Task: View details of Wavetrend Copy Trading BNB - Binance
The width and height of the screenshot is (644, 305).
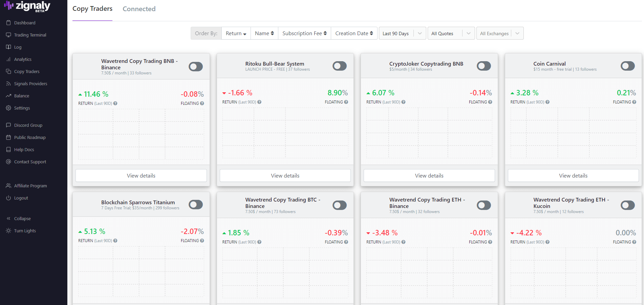Action: click(141, 175)
